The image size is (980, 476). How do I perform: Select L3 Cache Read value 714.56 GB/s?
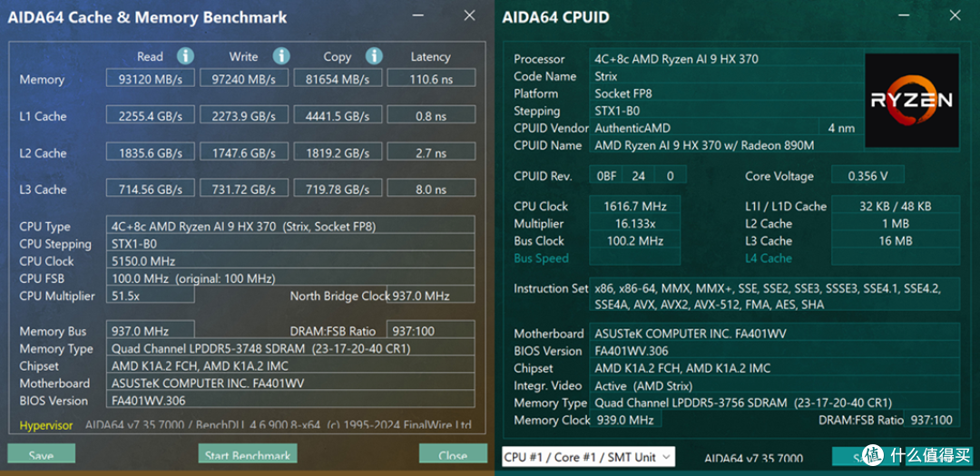[x=150, y=189]
